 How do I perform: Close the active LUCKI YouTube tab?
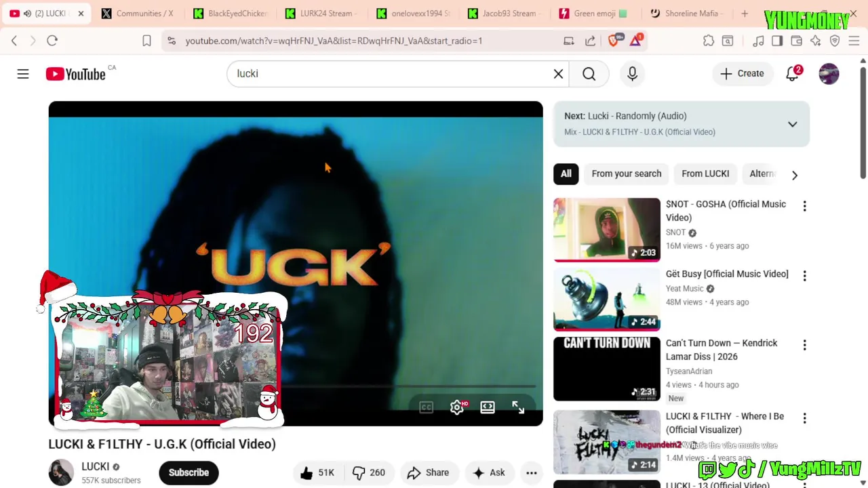[81, 14]
